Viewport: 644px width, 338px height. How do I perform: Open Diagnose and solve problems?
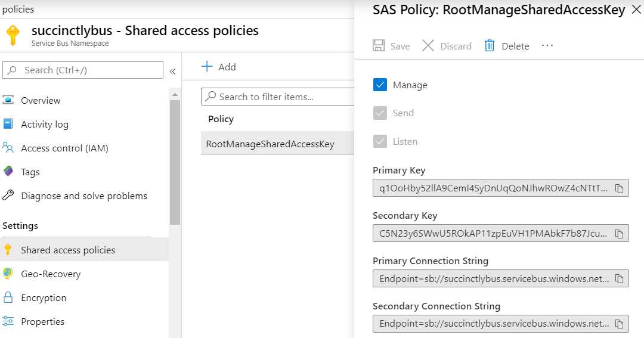(84, 196)
